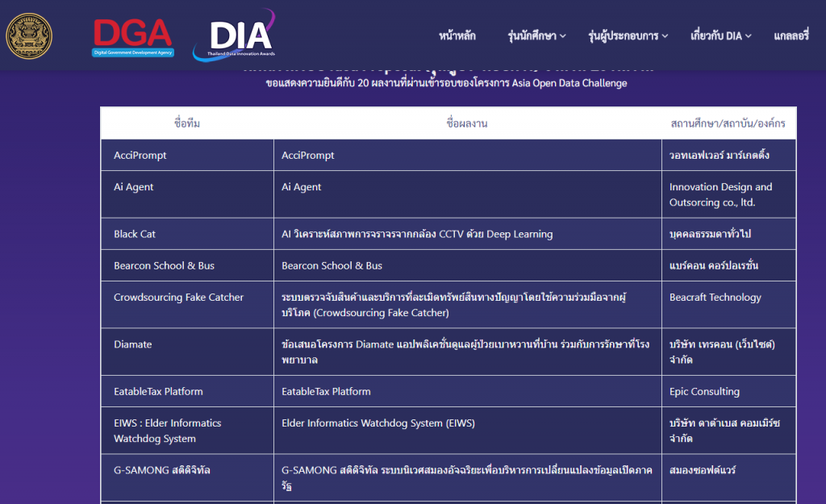Select G-SAMONG สติดิจิทัล team cell
Image resolution: width=826 pixels, height=504 pixels.
click(x=187, y=477)
